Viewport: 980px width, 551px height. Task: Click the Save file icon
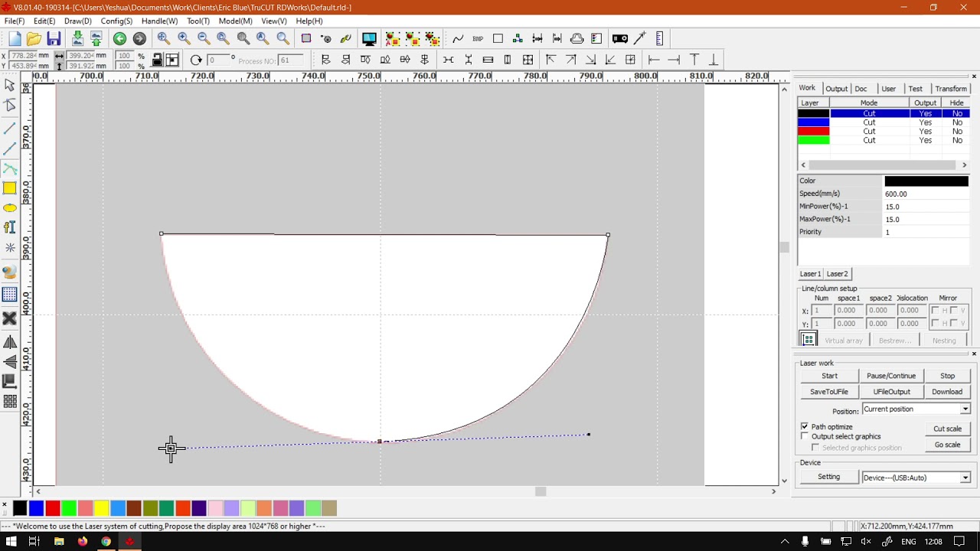[x=54, y=39]
